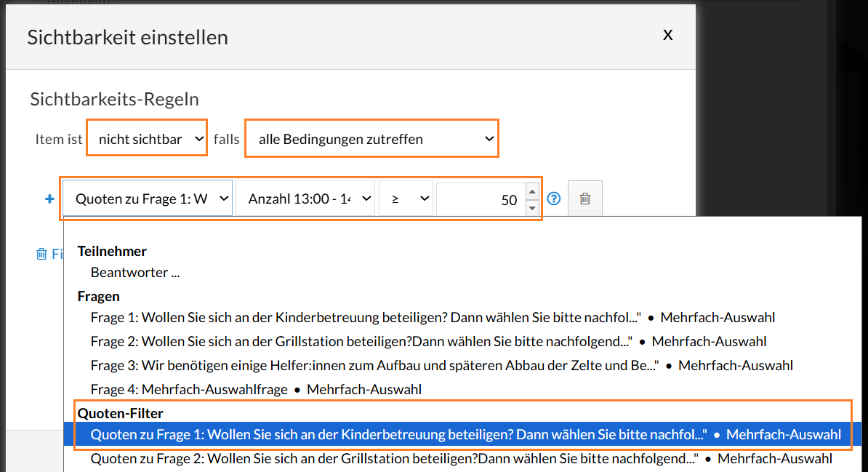Viewport: 868px width, 472px height.
Task: Open the ≥ comparison operator dropdown
Action: click(x=406, y=199)
